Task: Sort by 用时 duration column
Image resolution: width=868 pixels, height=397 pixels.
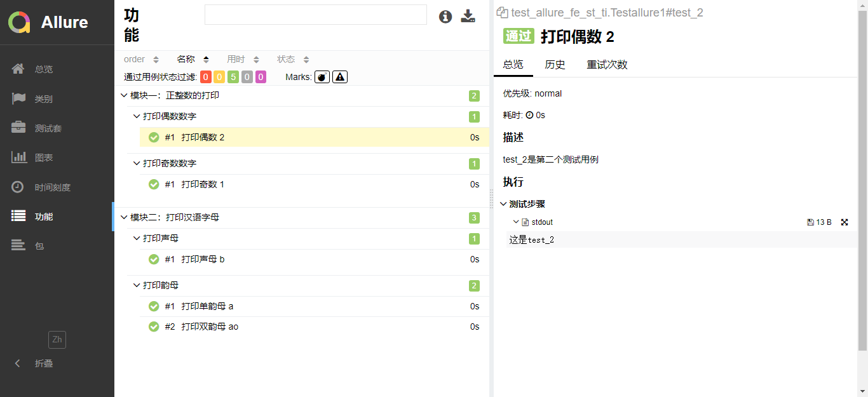Action: 243,59
